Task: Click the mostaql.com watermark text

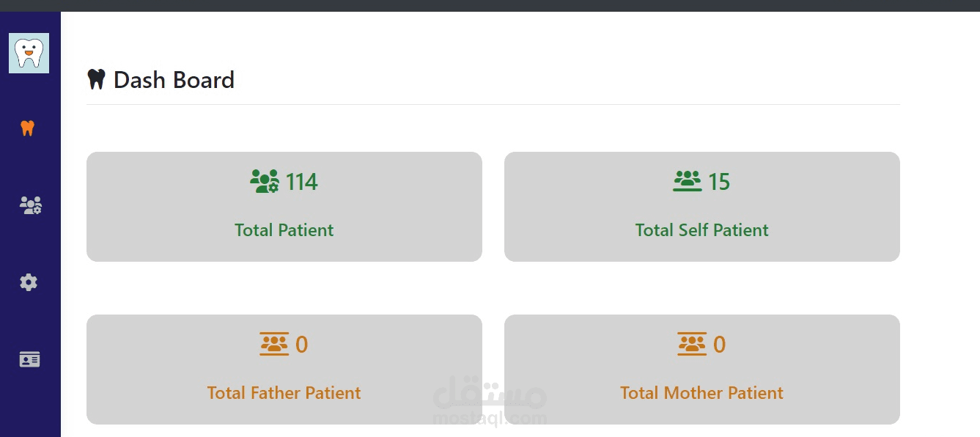Action: point(490,419)
